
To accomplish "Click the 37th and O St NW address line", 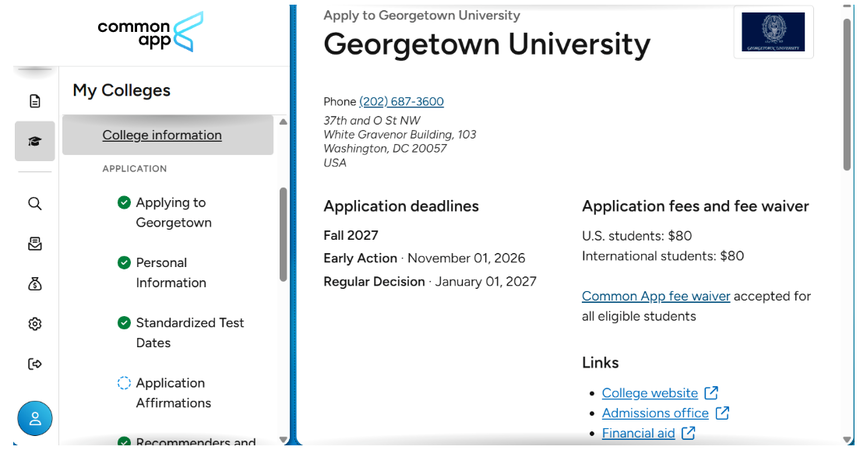I will [372, 121].
